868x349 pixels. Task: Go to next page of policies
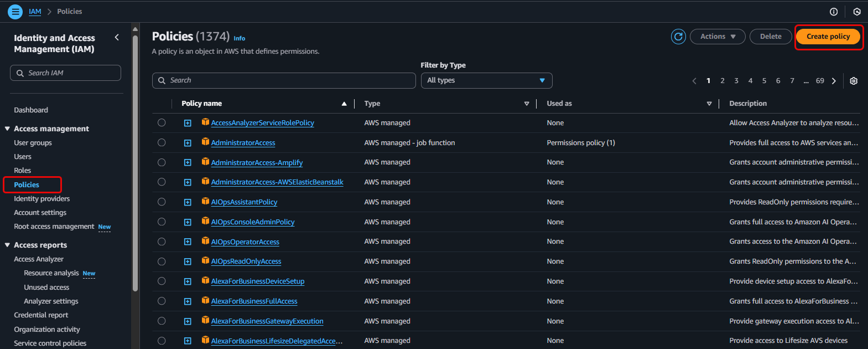tap(834, 81)
